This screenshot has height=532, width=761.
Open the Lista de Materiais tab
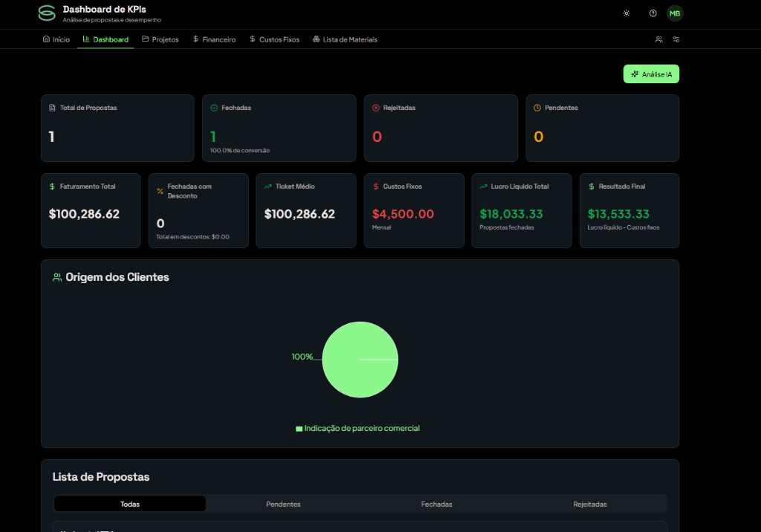point(345,39)
